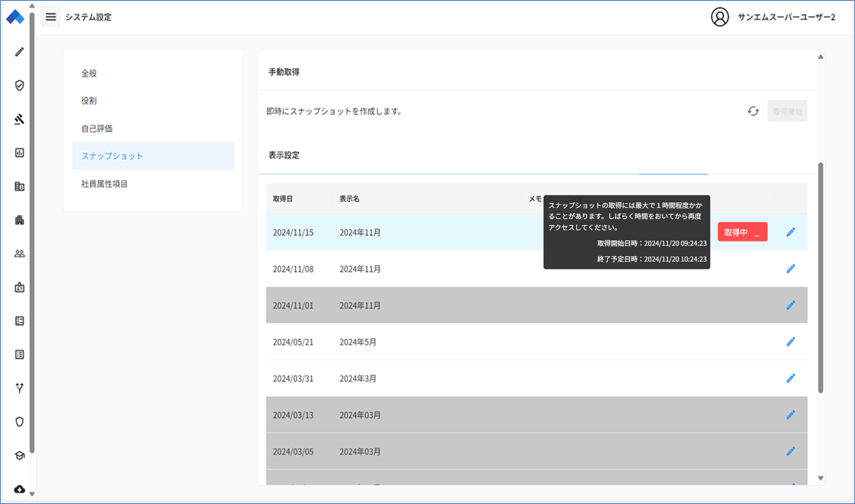Click left sidebar scroll down arrow
Image resolution: width=855 pixels, height=504 pixels.
32,494
